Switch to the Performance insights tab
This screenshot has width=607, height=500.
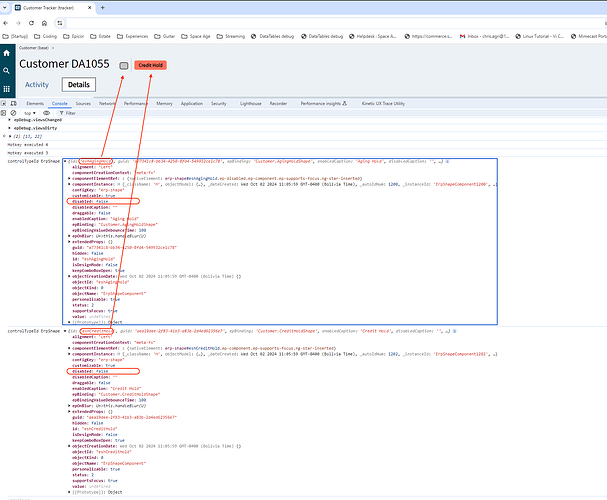click(324, 104)
